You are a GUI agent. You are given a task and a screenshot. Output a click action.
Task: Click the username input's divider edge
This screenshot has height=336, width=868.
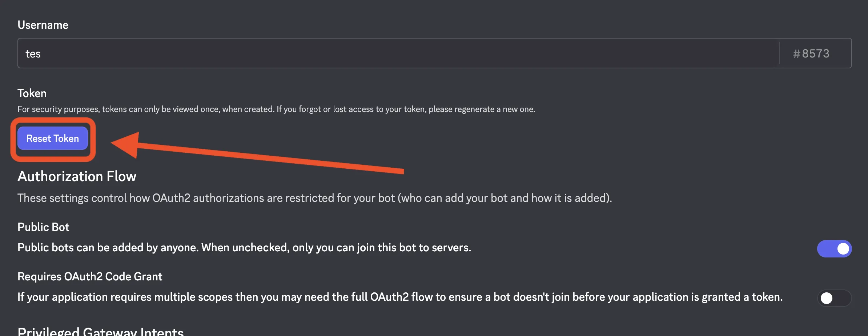pyautogui.click(x=779, y=53)
